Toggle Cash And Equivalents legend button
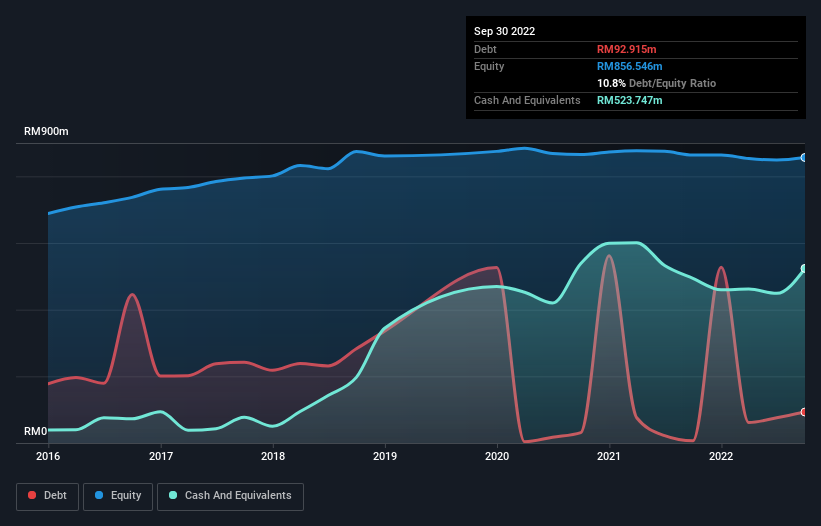This screenshot has width=821, height=526. pos(230,496)
